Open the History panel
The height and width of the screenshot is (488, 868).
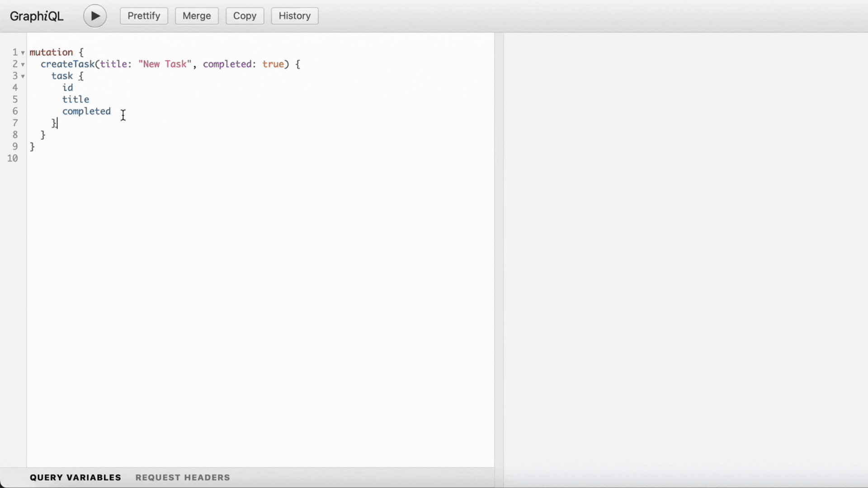(295, 16)
